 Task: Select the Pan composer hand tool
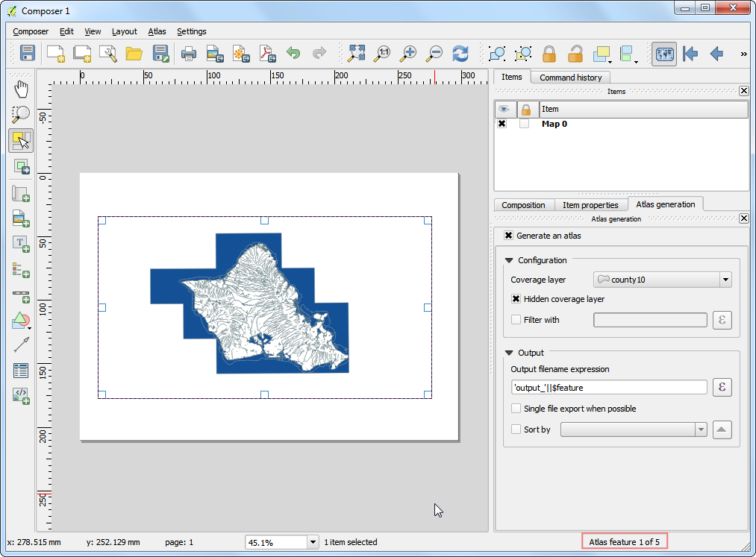click(x=21, y=89)
